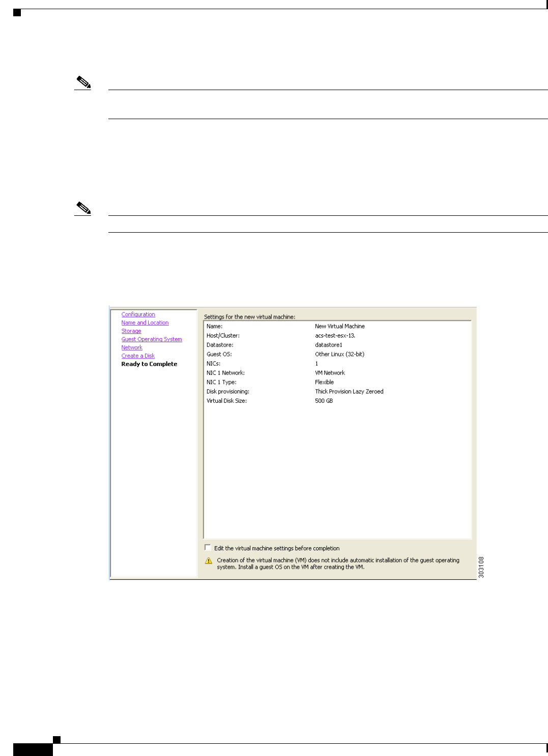The image size is (548, 756).
Task: Select the Other Linux (32-bit) value
Action: click(339, 354)
